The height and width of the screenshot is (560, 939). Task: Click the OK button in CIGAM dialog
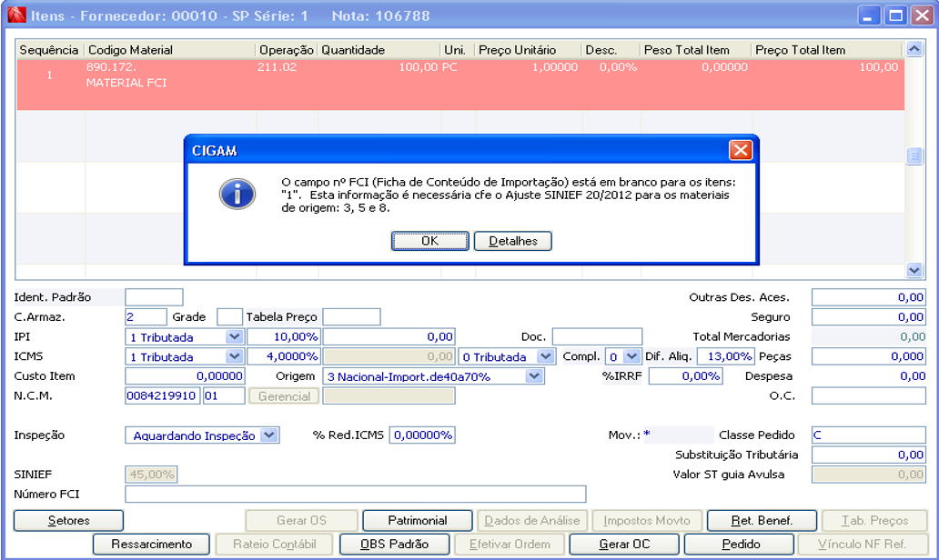(429, 241)
